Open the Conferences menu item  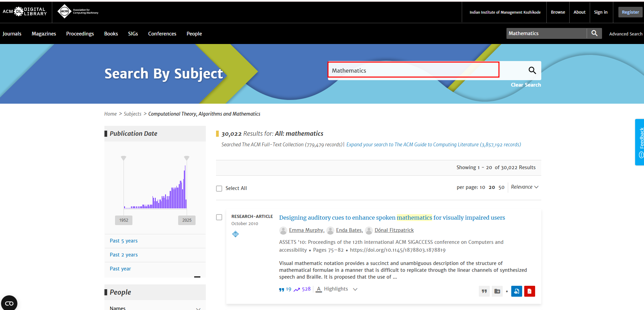162,34
